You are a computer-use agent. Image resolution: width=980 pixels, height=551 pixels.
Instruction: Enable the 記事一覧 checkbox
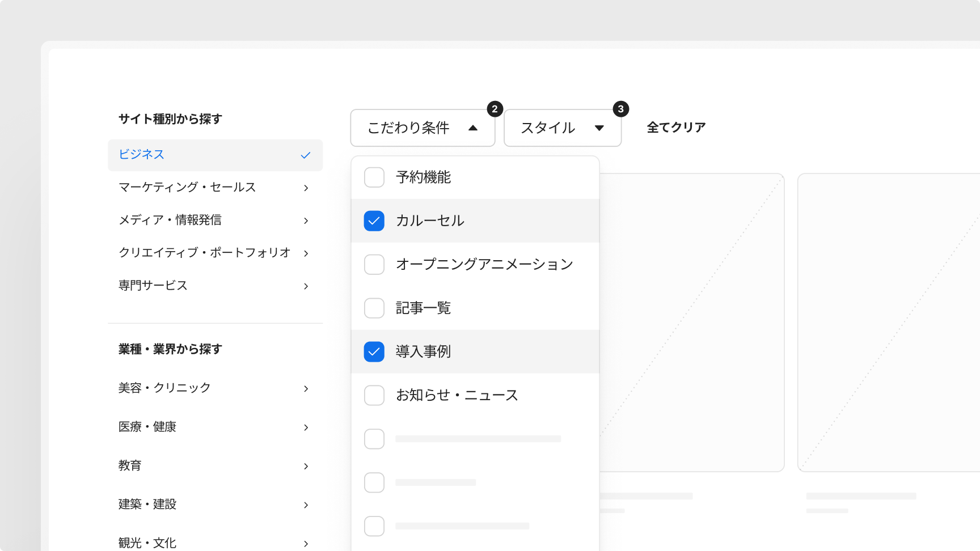(374, 308)
